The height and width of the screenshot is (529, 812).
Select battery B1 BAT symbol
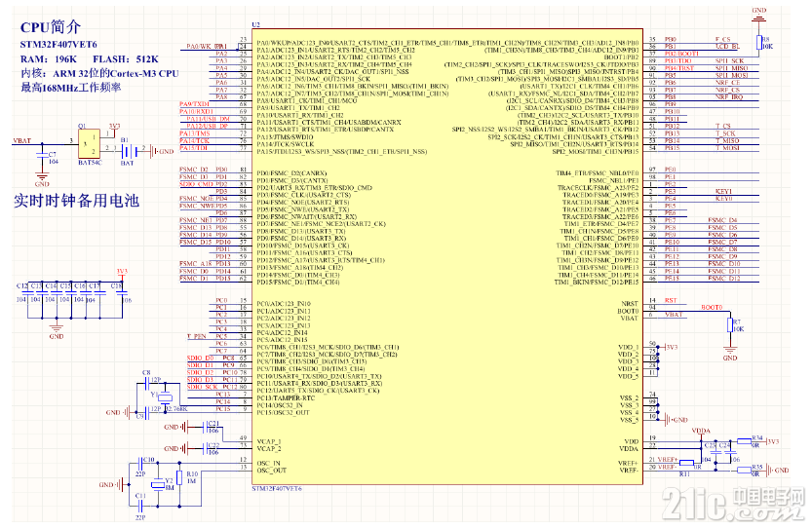click(x=128, y=152)
